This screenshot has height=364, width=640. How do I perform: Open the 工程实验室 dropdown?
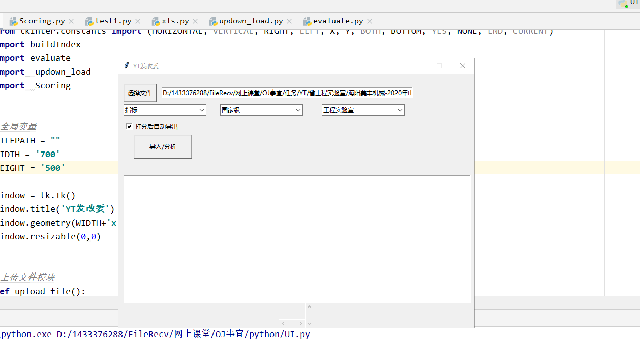(x=400, y=110)
